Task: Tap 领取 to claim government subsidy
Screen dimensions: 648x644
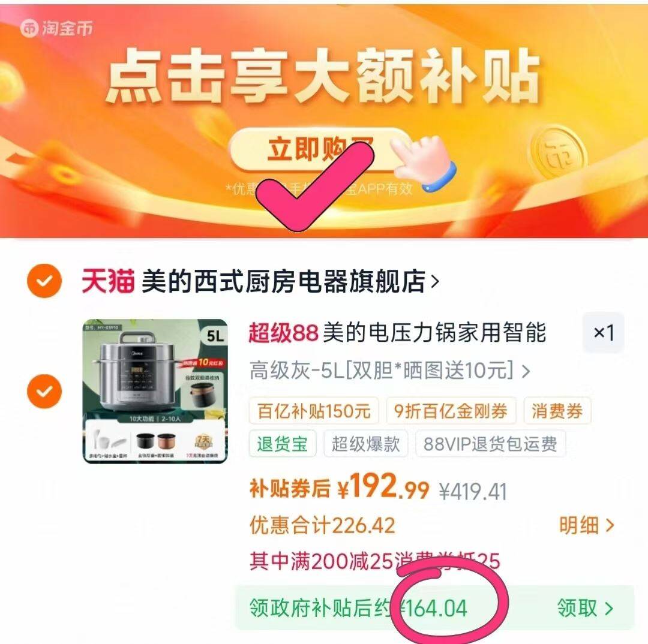Action: (585, 608)
